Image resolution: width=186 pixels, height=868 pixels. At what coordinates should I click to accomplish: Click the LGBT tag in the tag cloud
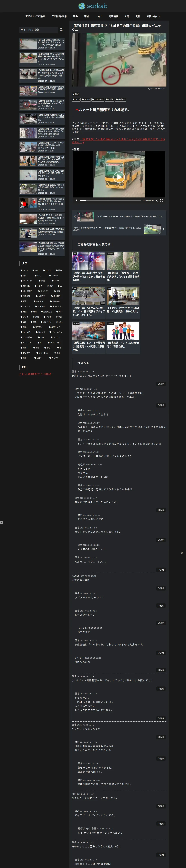coord(38,358)
